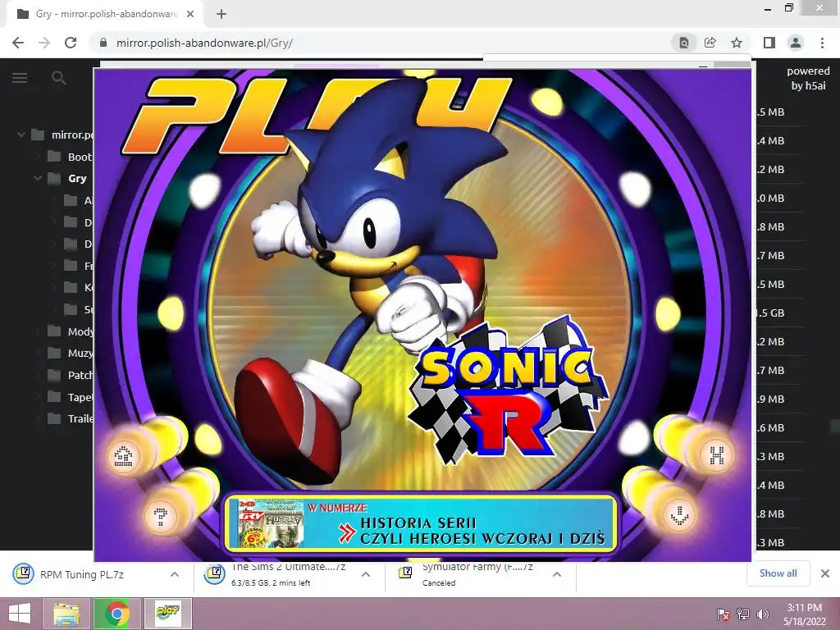
Task: Open a new browser tab
Action: (x=221, y=14)
